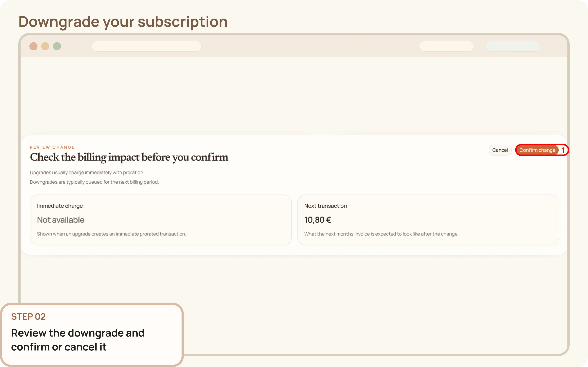Click the 10,80 € amount
The image size is (588, 367).
coord(318,220)
